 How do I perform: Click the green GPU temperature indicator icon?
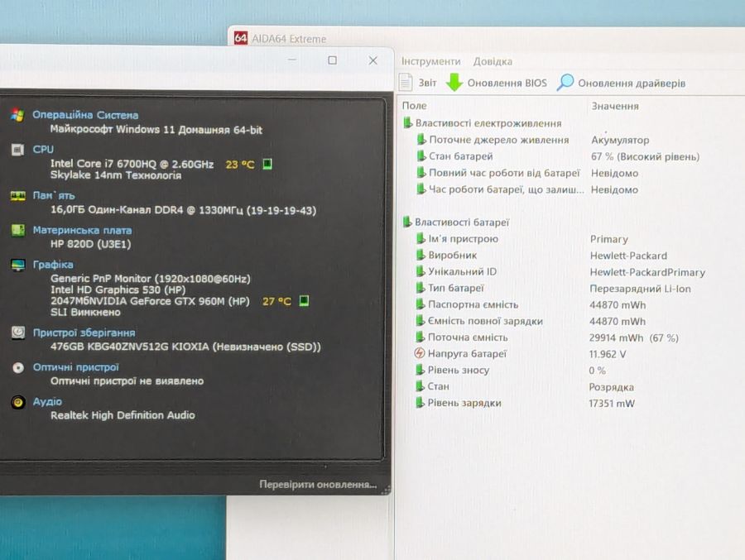[304, 300]
